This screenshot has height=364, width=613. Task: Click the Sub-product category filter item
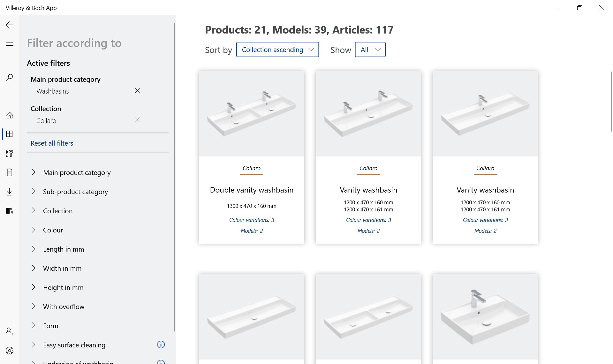[x=75, y=192]
